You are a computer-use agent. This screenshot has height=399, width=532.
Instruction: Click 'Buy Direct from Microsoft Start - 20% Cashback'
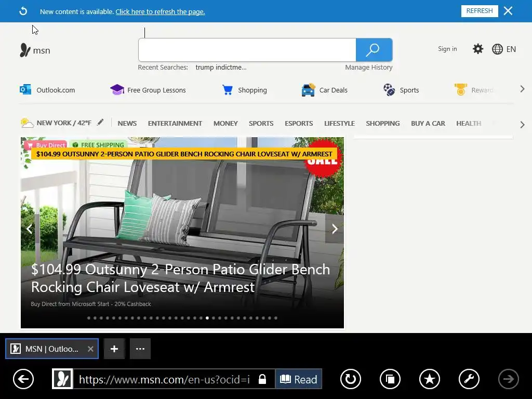(x=91, y=304)
